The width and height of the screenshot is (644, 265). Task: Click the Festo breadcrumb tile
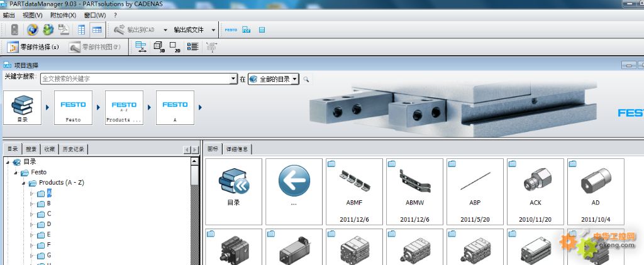pyautogui.click(x=73, y=107)
